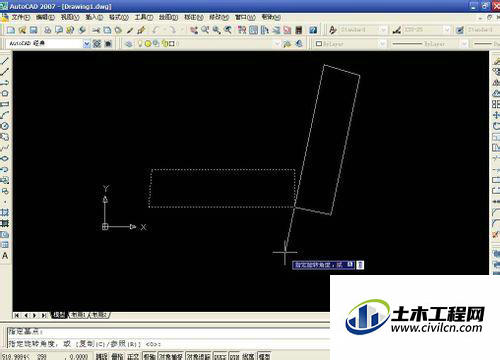Viewport: 500px width, 360px height.
Task: Click the Open file icon
Action: pos(22,30)
